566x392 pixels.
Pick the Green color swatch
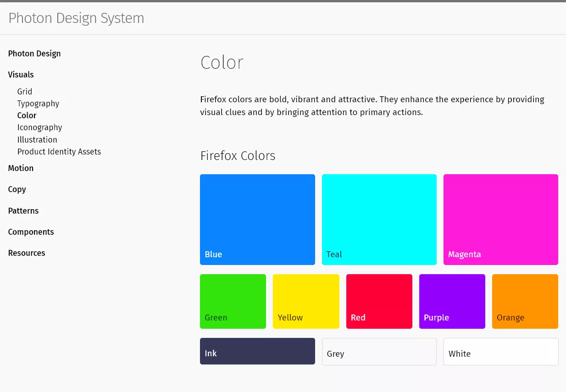pos(233,301)
